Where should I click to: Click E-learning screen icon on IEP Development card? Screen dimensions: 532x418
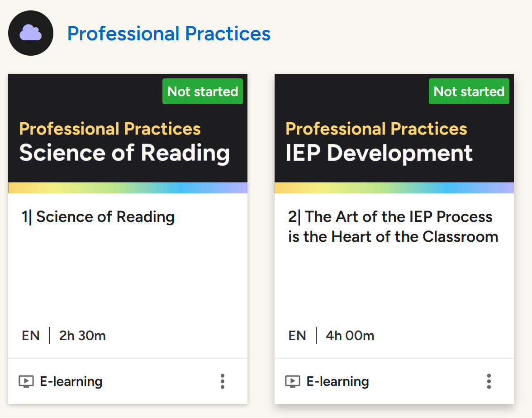tap(292, 381)
